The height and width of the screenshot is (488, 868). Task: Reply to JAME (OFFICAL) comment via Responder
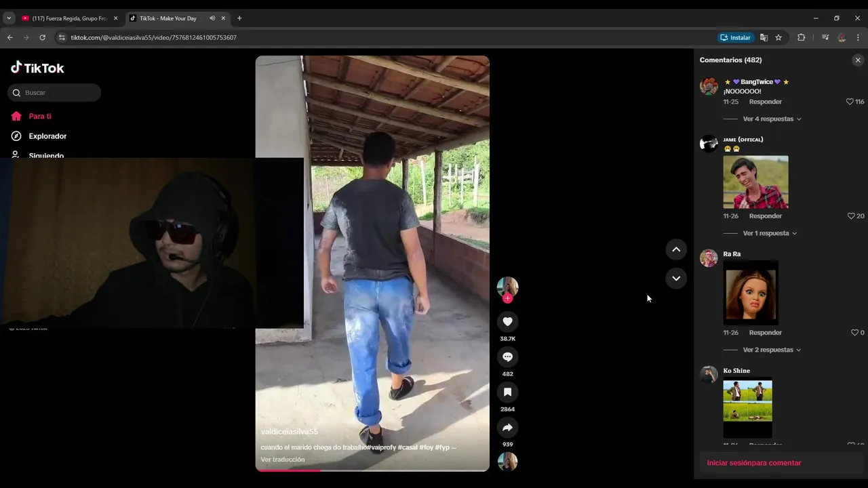tap(766, 216)
